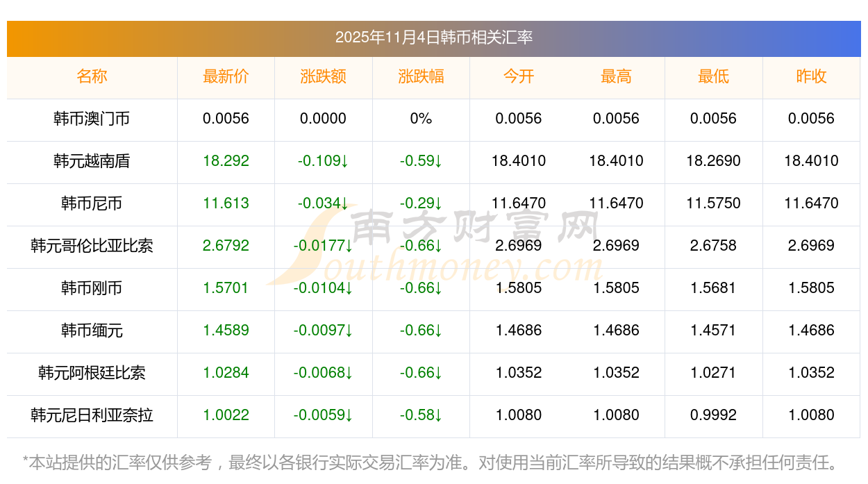Select the 韩币尼币 row name
Image resolution: width=868 pixels, height=484 pixels.
point(92,203)
